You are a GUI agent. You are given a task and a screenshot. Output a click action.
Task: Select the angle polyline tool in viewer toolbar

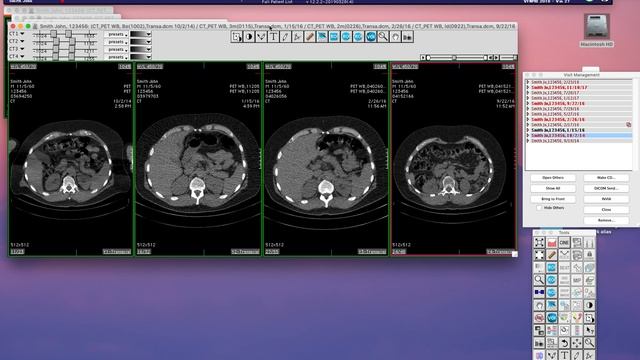pyautogui.click(x=261, y=37)
